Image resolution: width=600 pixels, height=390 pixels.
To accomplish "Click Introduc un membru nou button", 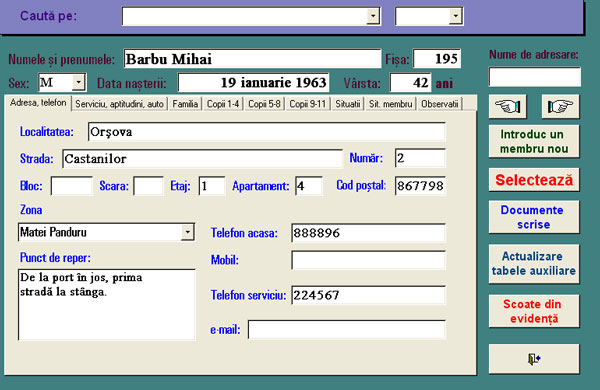I will [534, 141].
